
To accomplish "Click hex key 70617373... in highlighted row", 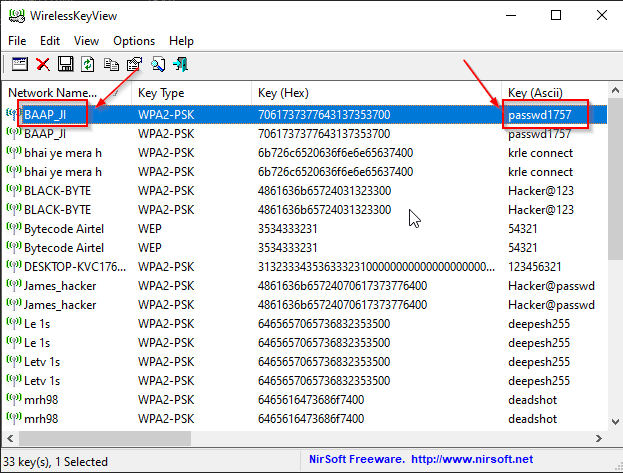I will point(324,115).
